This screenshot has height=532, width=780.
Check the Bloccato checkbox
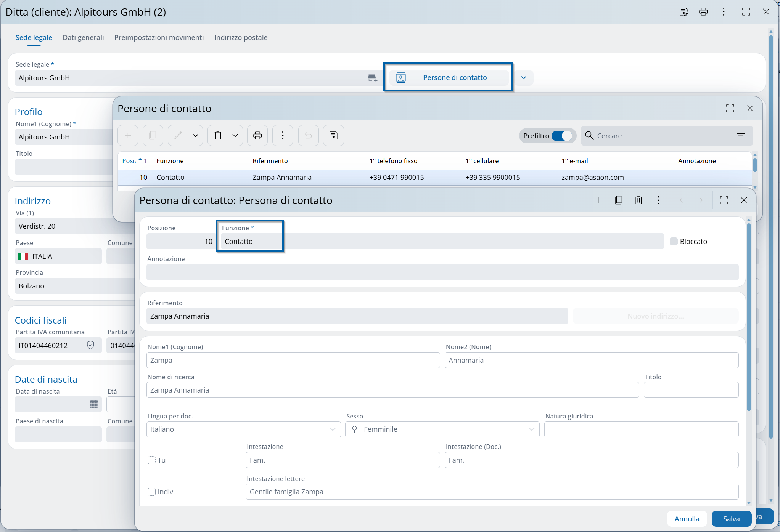[x=674, y=241]
